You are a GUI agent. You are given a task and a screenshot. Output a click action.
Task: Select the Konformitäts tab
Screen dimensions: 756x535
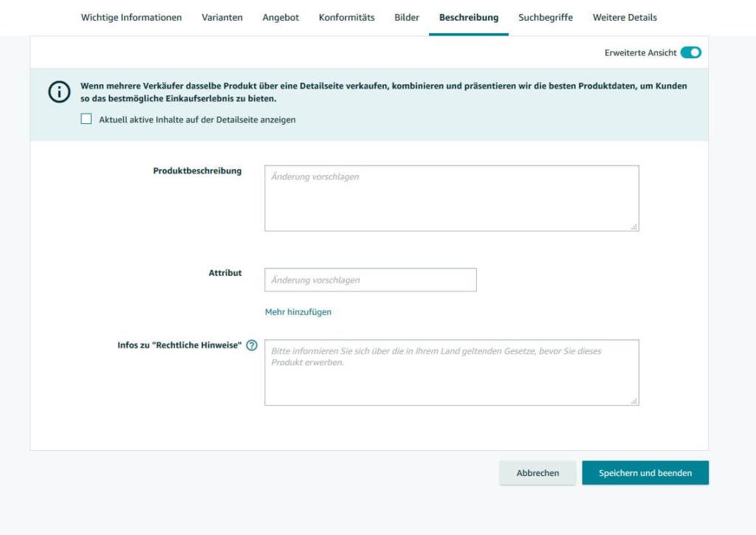[x=347, y=18]
